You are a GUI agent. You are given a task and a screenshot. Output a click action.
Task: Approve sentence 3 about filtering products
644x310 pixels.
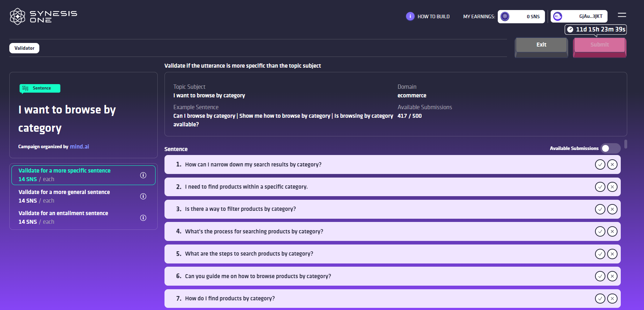click(600, 209)
